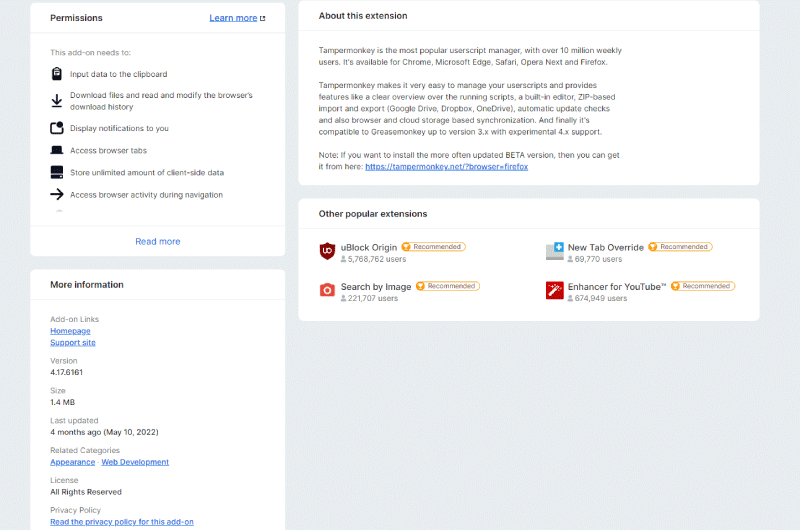
Task: Click the clipboard permission icon
Action: click(57, 74)
